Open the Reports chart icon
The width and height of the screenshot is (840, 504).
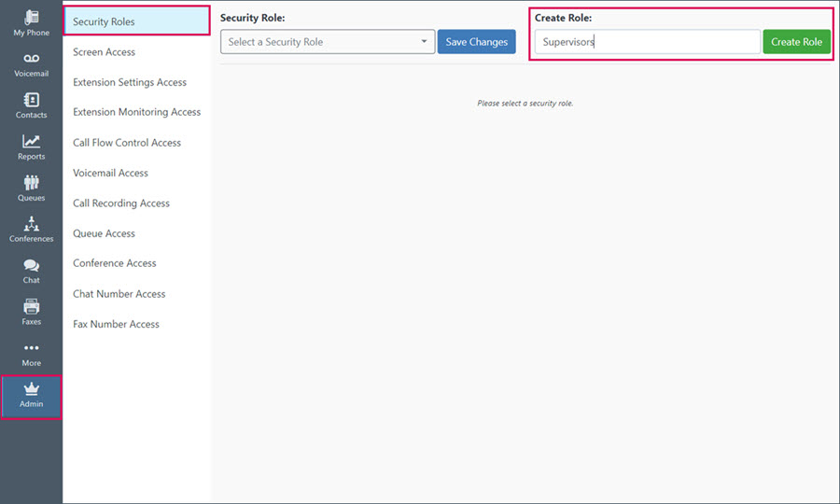31,141
